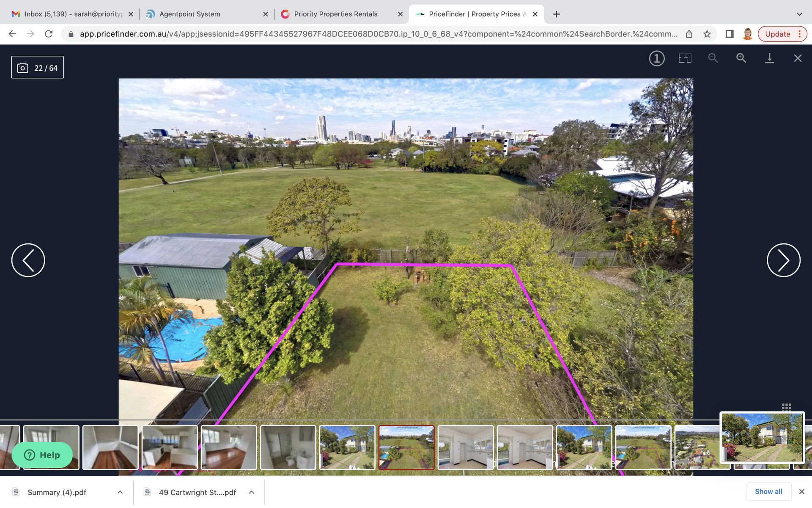Switch to the Agentpoint System tab
The height and width of the screenshot is (508, 812).
coord(189,14)
